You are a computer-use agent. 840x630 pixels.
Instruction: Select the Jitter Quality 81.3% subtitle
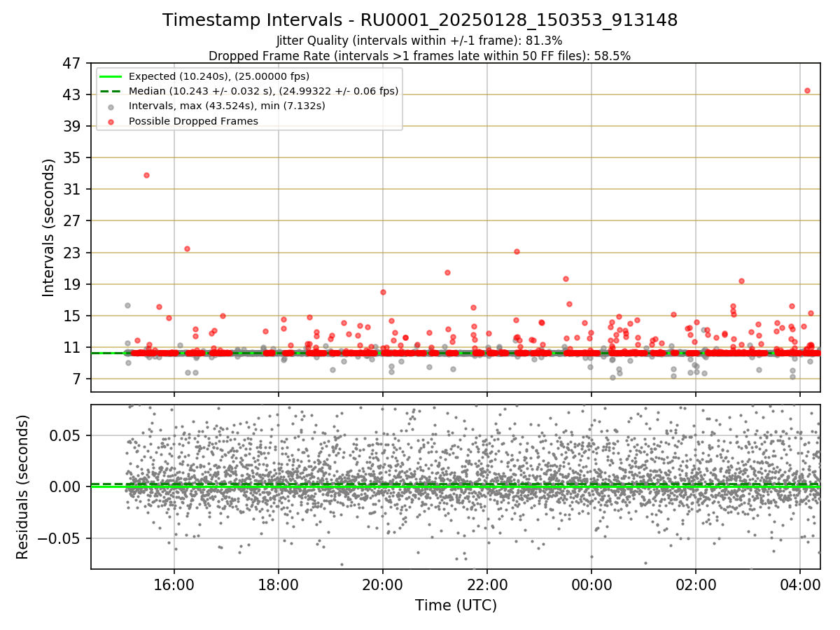[x=419, y=41]
